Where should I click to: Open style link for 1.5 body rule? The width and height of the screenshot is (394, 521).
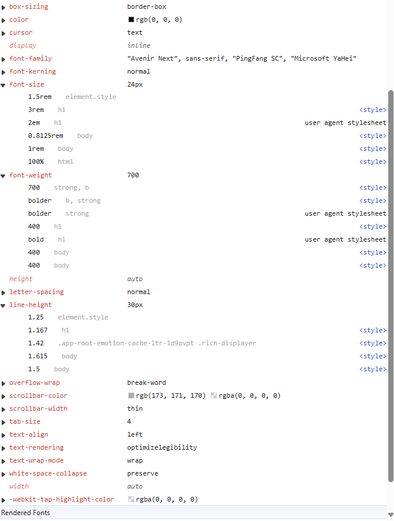pos(373,369)
